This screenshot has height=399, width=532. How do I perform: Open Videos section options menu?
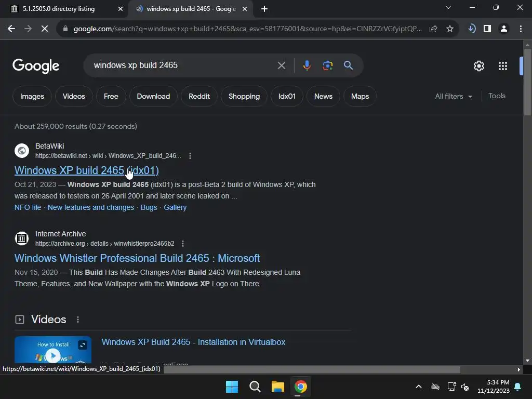tap(78, 320)
